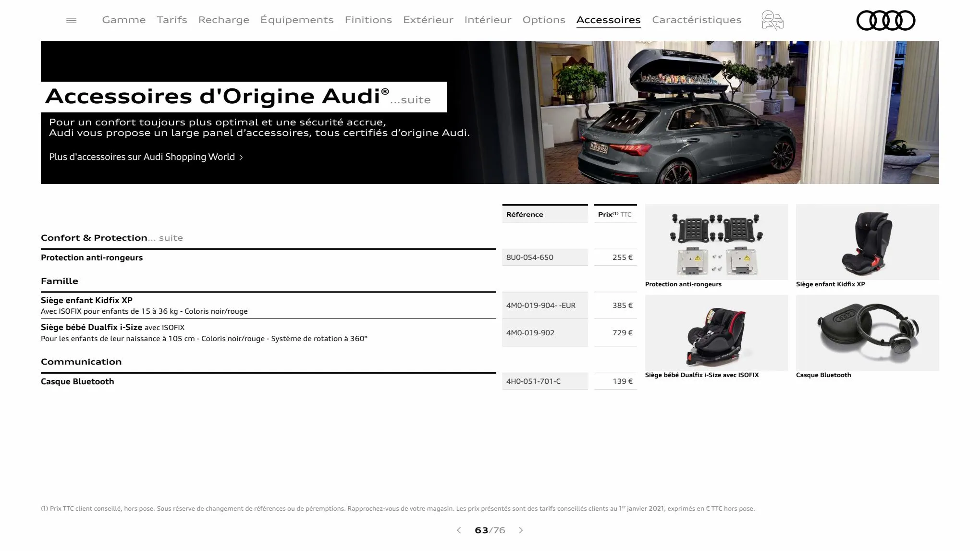
Task: Switch to Tarifs tab
Action: point(172,20)
